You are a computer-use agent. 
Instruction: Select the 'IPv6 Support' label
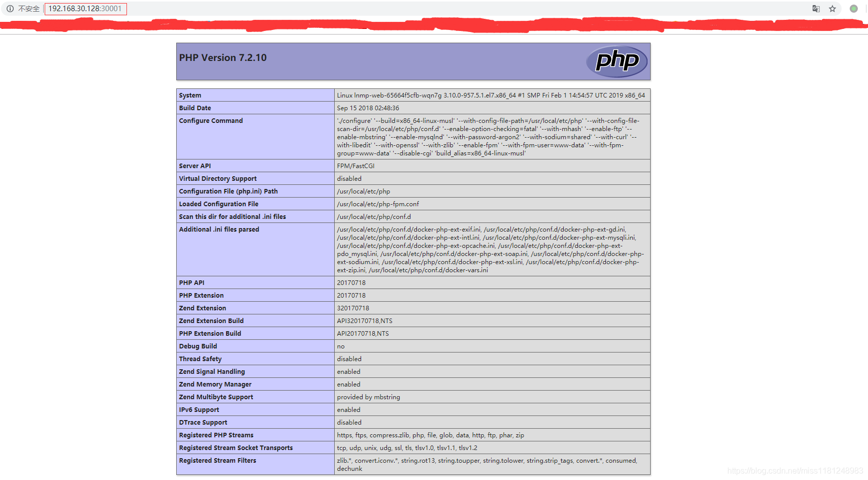click(x=199, y=410)
